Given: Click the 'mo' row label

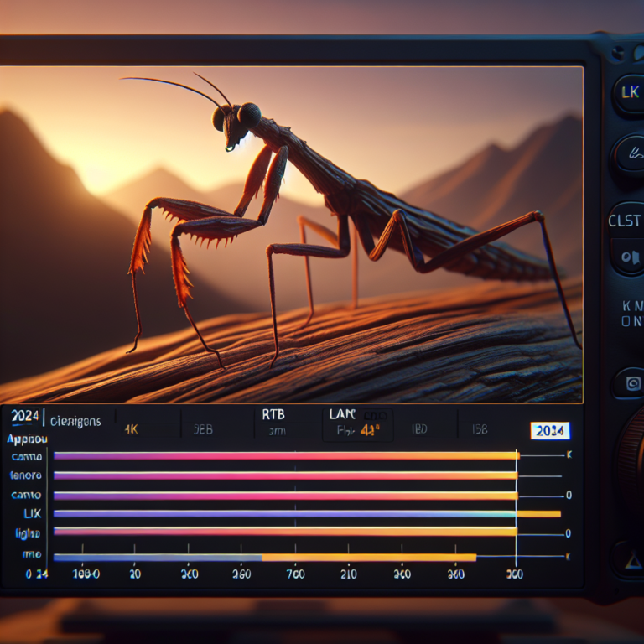Looking at the screenshot, I should click(32, 554).
